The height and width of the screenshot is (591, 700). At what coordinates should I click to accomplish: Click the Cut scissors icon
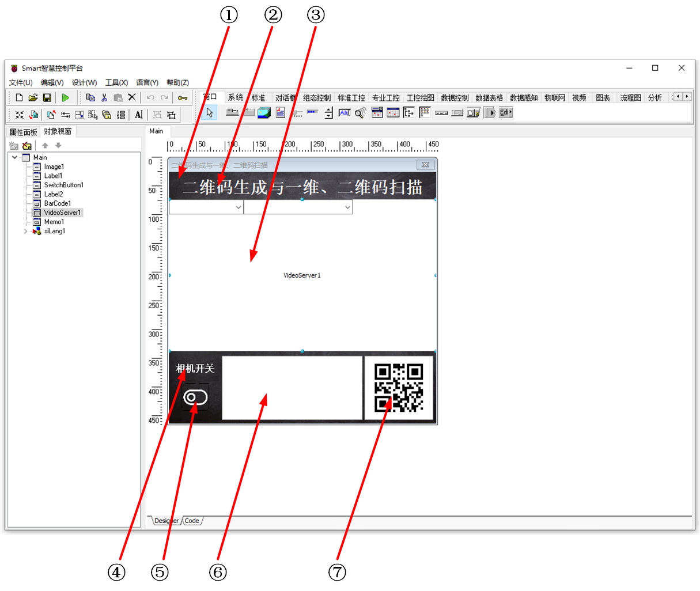[x=104, y=97]
